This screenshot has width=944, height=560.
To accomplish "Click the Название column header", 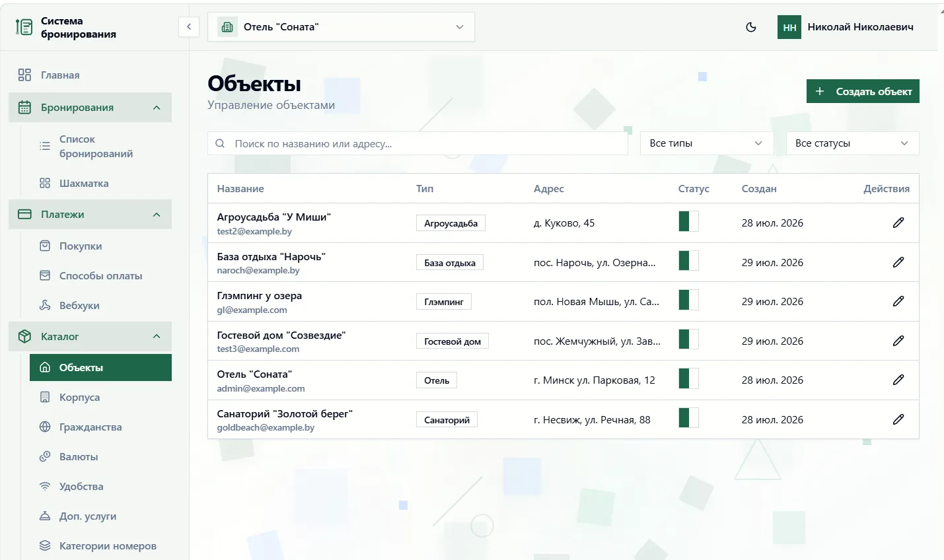I will point(240,189).
